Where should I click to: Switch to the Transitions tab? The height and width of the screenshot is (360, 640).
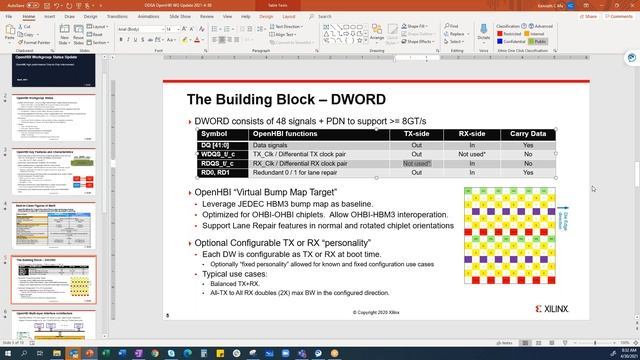[117, 16]
